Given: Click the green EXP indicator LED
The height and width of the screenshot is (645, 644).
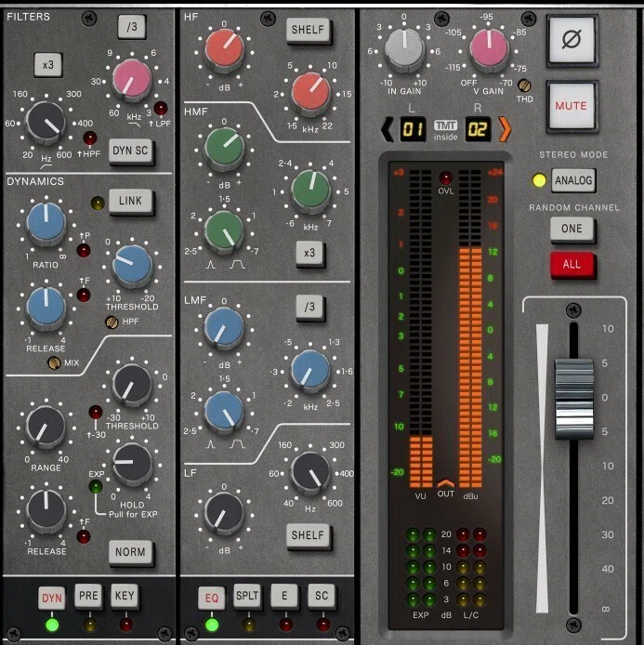Looking at the screenshot, I should pos(96,487).
